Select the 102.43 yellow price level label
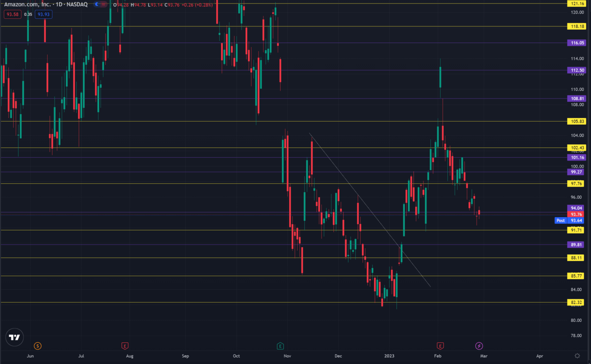The width and height of the screenshot is (591, 364). coord(577,148)
